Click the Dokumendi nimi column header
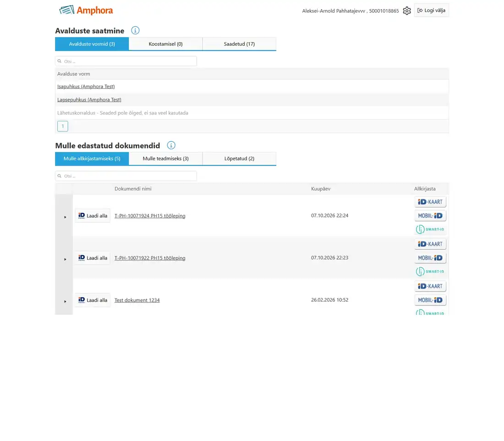 (x=133, y=189)
